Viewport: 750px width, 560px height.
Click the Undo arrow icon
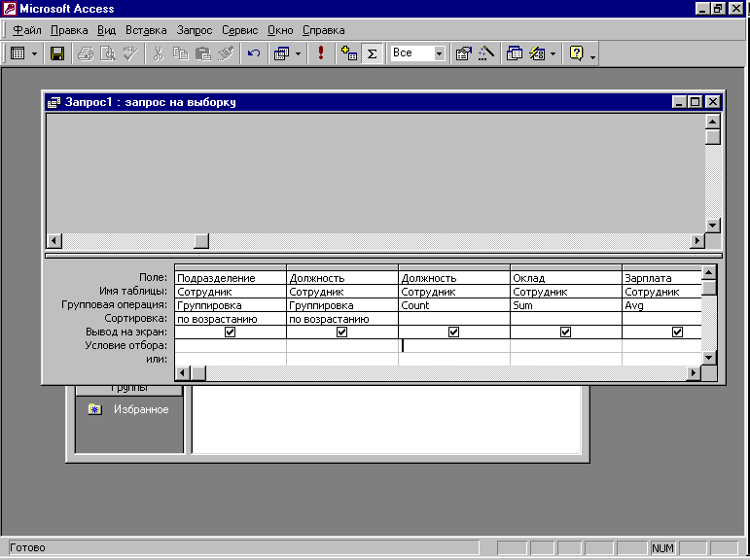(x=254, y=53)
